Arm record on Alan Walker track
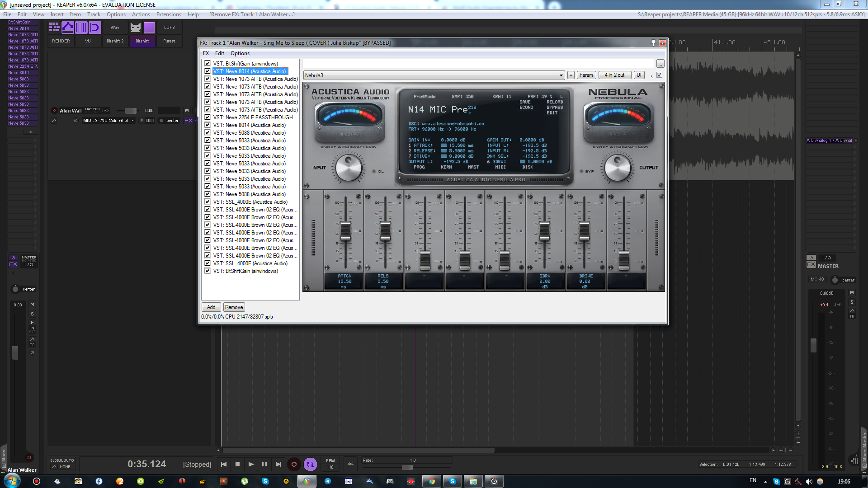868x488 pixels. point(54,111)
